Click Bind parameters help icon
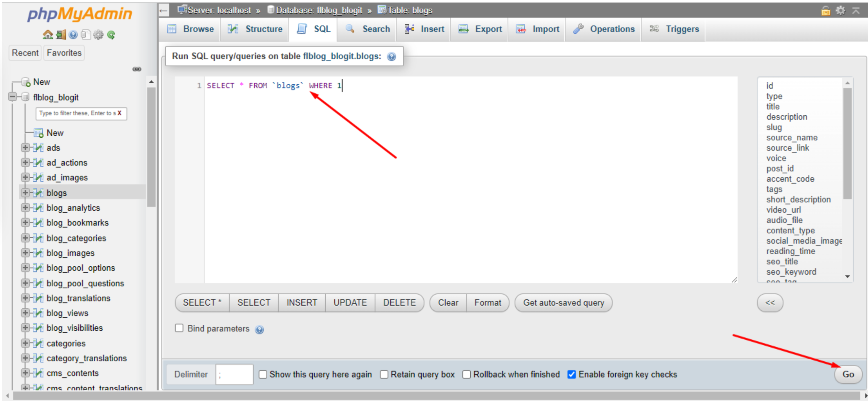 [x=259, y=330]
